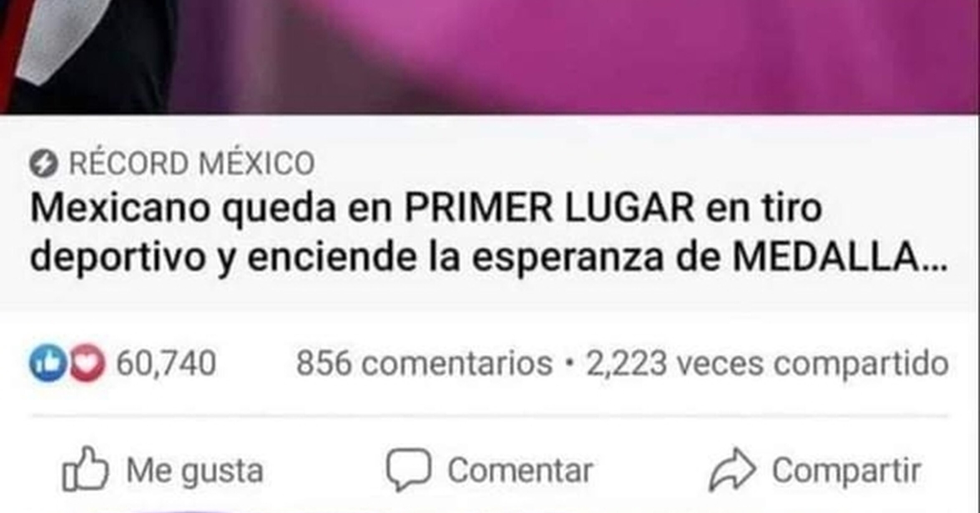Tap the Me gusta thumbs-up outline icon
This screenshot has height=513, width=980.
point(85,469)
